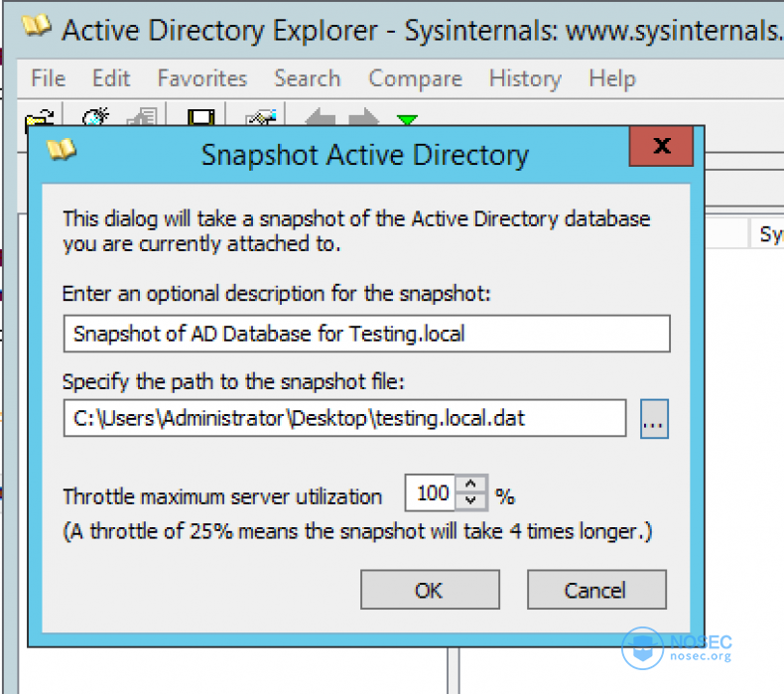Image resolution: width=784 pixels, height=694 pixels.
Task: Open the History menu
Action: click(x=525, y=78)
